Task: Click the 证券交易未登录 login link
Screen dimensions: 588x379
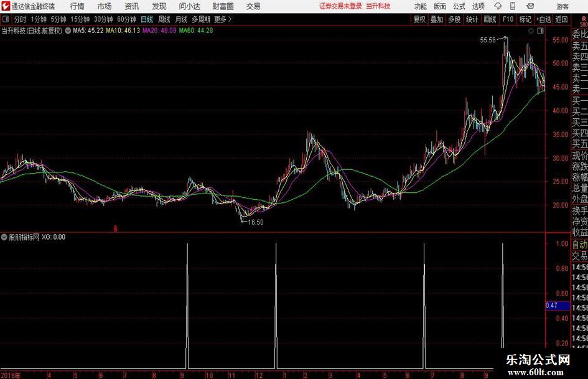Action: [x=340, y=6]
